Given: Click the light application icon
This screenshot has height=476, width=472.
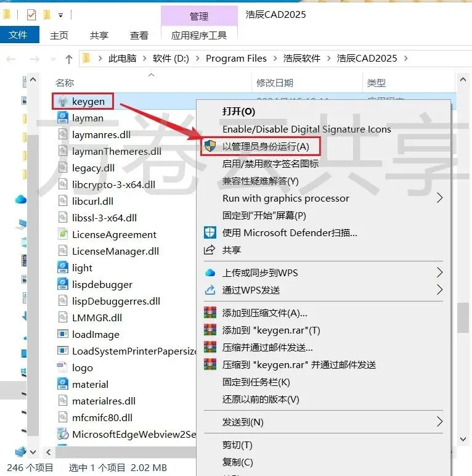Looking at the screenshot, I should tap(63, 268).
